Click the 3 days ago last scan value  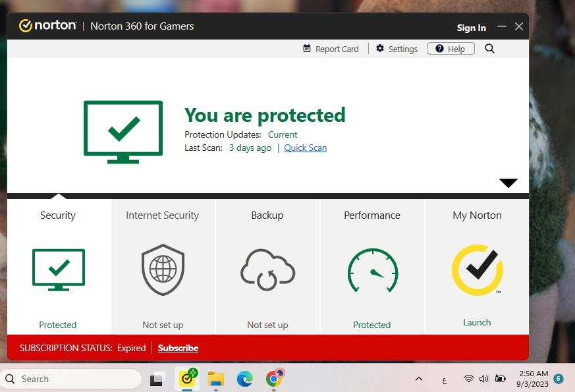tap(250, 148)
